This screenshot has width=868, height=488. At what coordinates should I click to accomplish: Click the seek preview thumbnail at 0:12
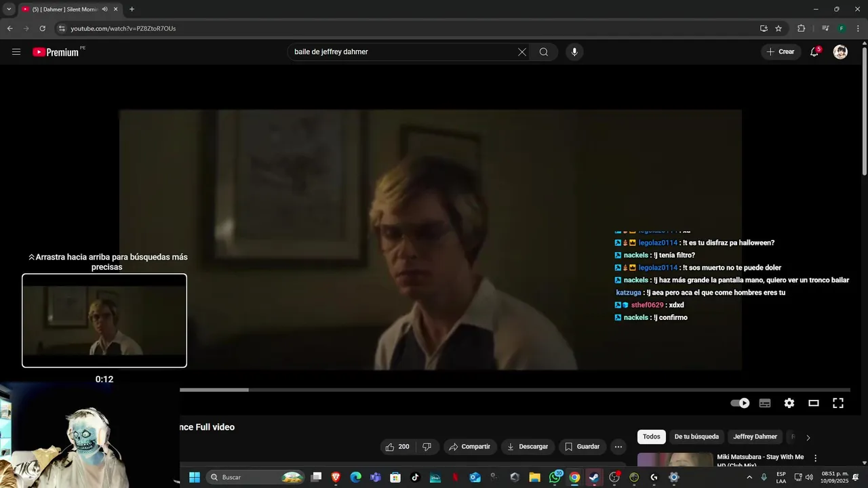pos(104,321)
